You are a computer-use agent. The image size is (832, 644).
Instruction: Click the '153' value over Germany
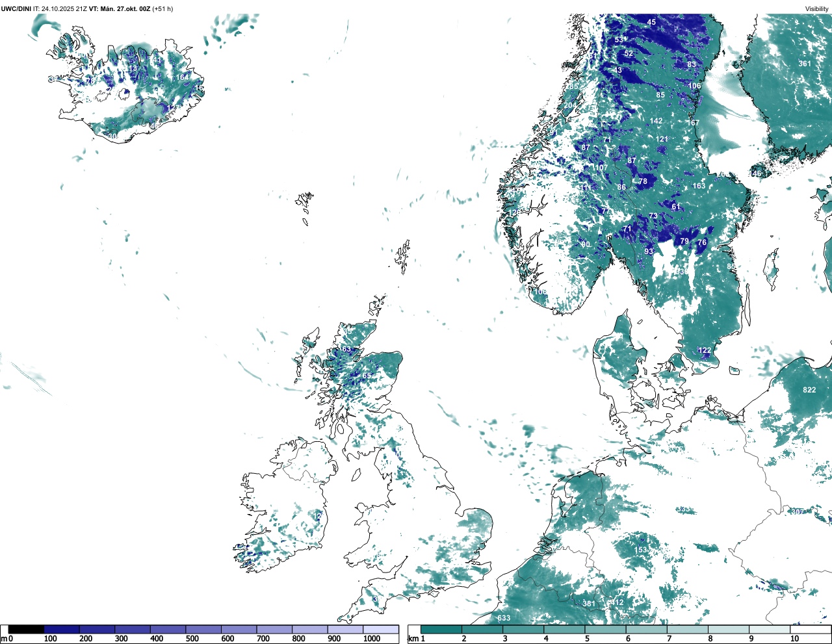641,550
